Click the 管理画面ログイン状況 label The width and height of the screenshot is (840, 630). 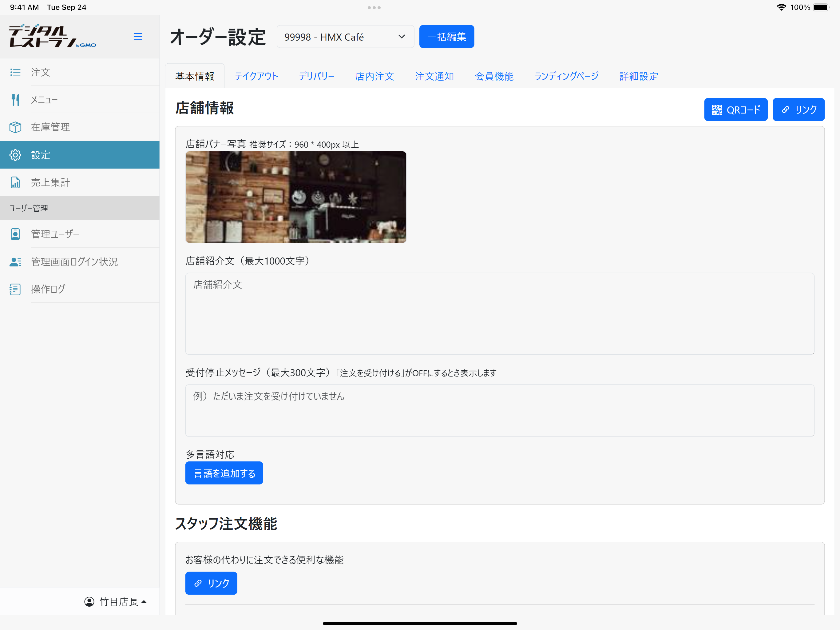click(x=74, y=261)
